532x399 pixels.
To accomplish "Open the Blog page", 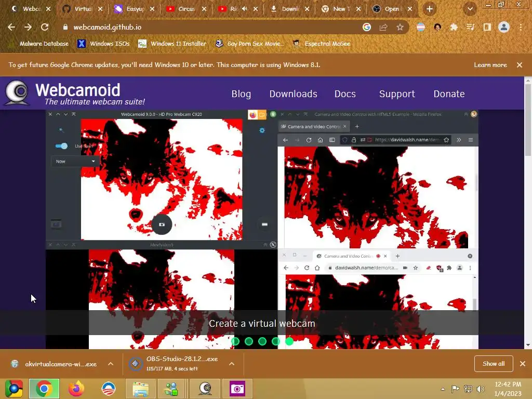I will click(241, 94).
